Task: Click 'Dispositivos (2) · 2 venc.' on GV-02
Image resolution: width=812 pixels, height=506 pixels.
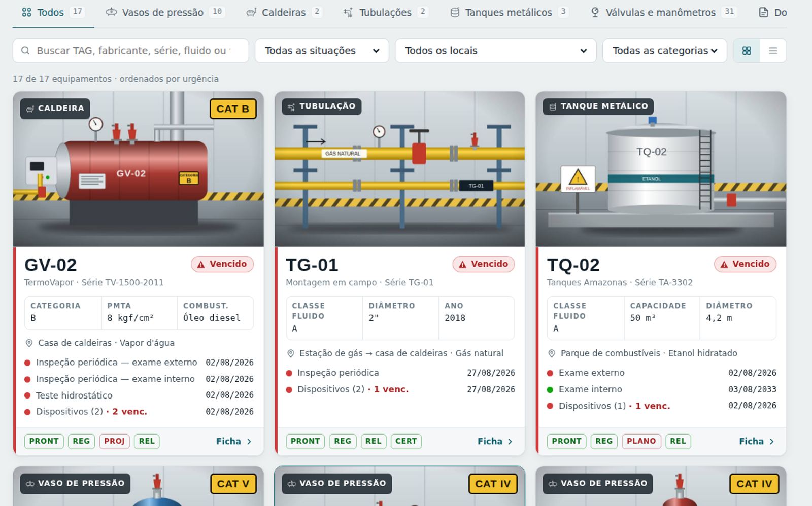Action: (x=139, y=412)
